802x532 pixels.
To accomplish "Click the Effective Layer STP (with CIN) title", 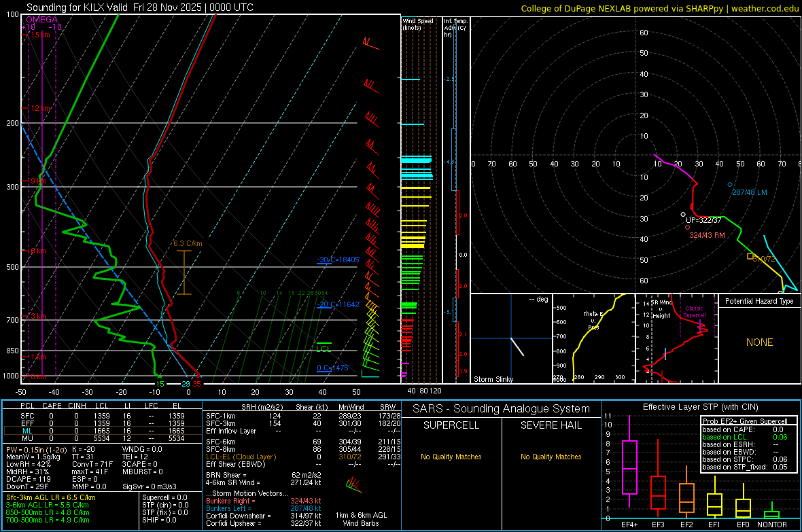I will [700, 407].
